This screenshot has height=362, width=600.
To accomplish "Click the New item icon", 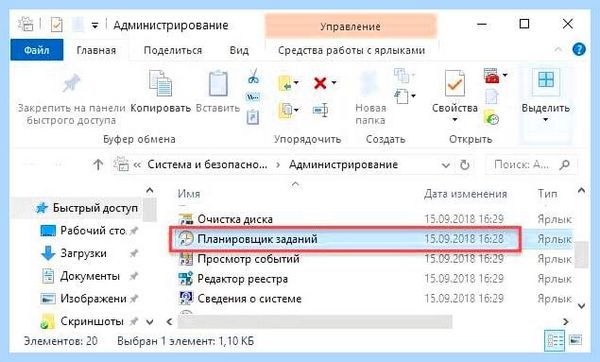I will click(401, 96).
